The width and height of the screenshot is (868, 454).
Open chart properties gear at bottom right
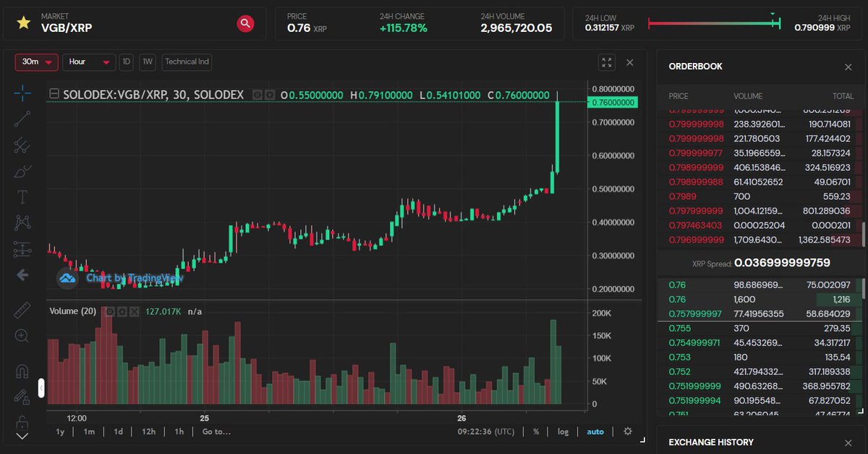pyautogui.click(x=628, y=432)
